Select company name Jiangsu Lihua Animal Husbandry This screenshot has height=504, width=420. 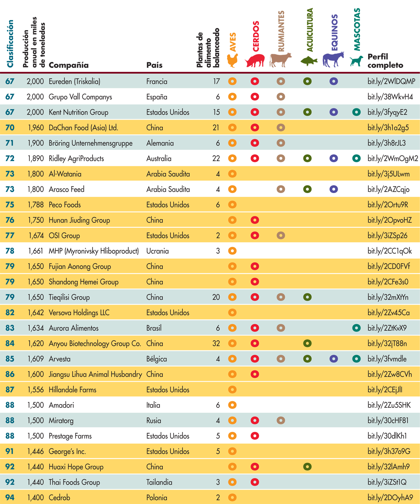coord(95,374)
